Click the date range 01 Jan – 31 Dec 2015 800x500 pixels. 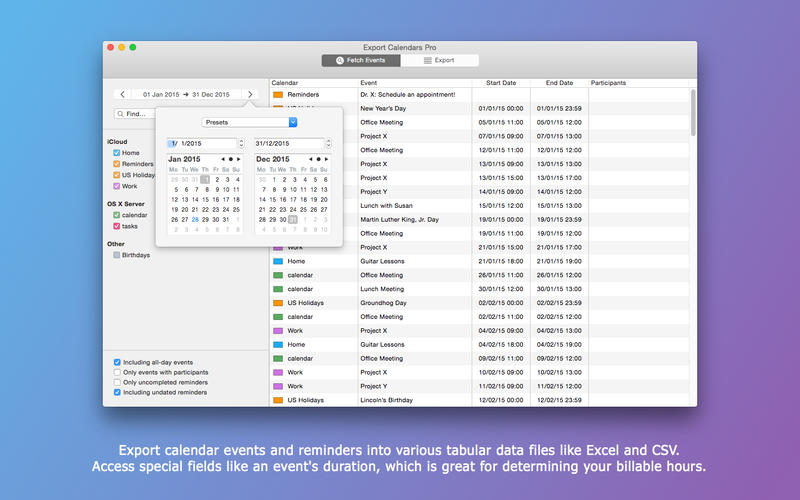click(x=186, y=94)
